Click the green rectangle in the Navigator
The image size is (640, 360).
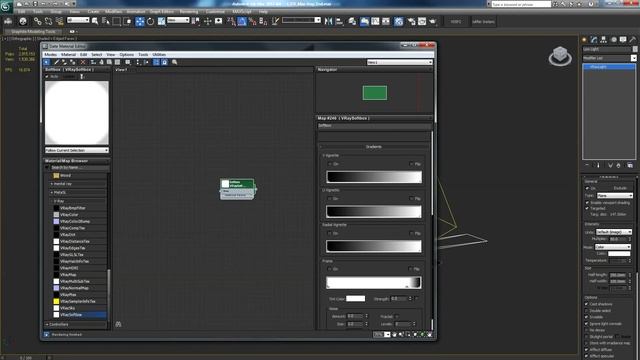(375, 93)
